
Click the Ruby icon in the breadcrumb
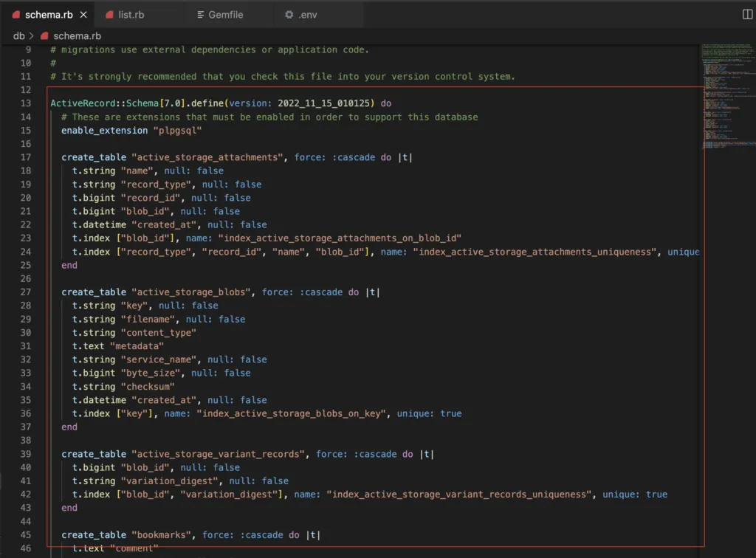click(x=44, y=36)
